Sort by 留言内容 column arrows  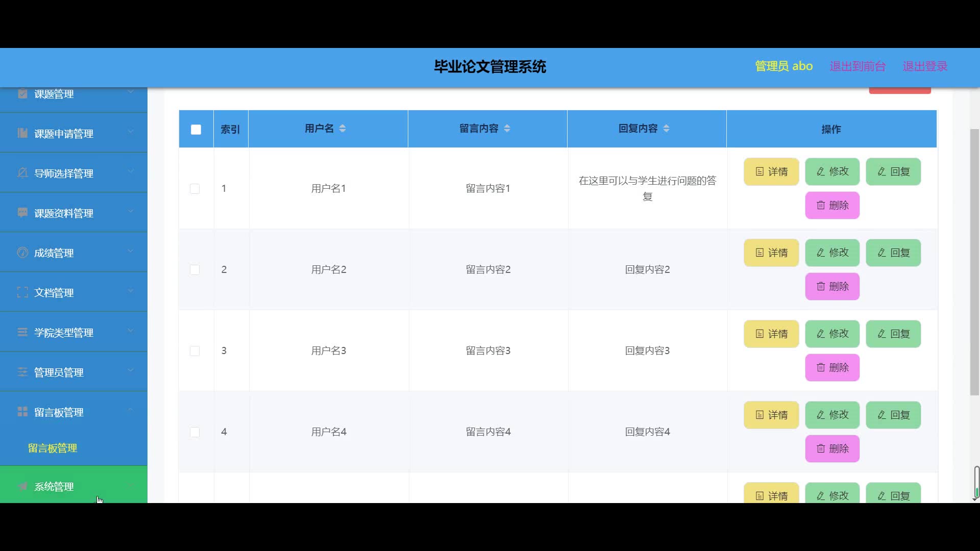[507, 129]
